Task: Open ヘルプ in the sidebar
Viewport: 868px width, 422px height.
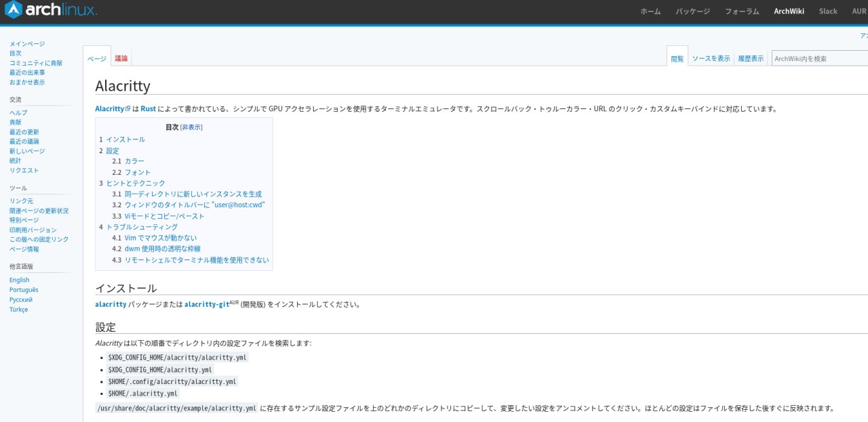Action: click(18, 112)
